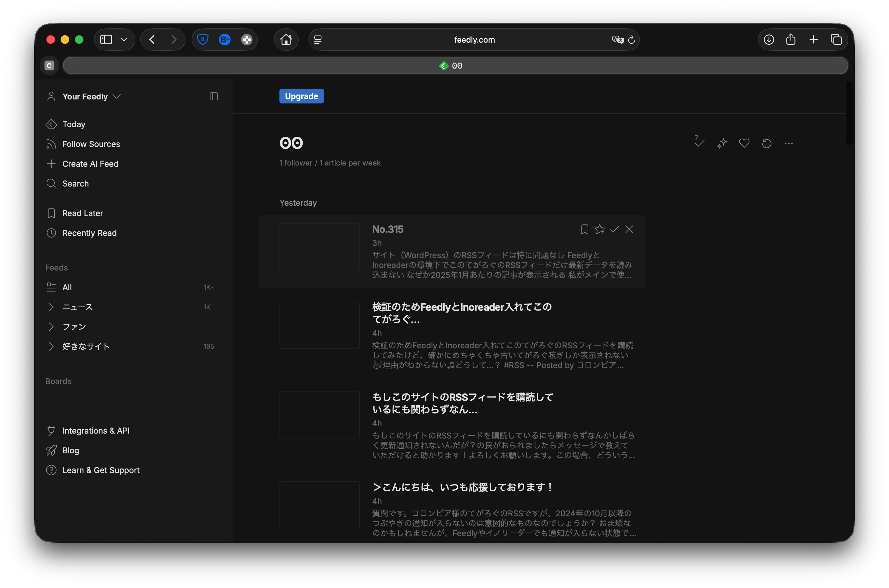Mark No.315 article as read

click(614, 229)
